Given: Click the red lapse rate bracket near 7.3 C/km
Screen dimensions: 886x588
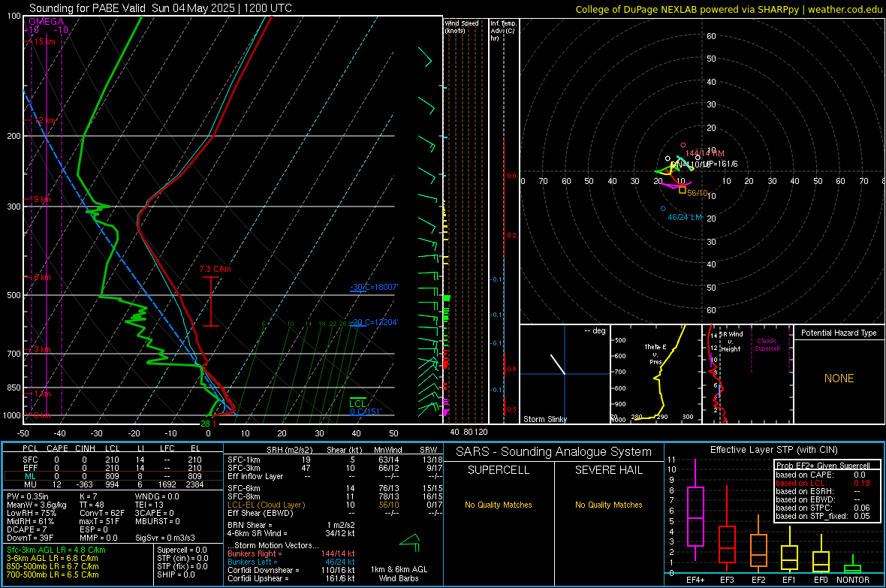Looking at the screenshot, I should 211,301.
